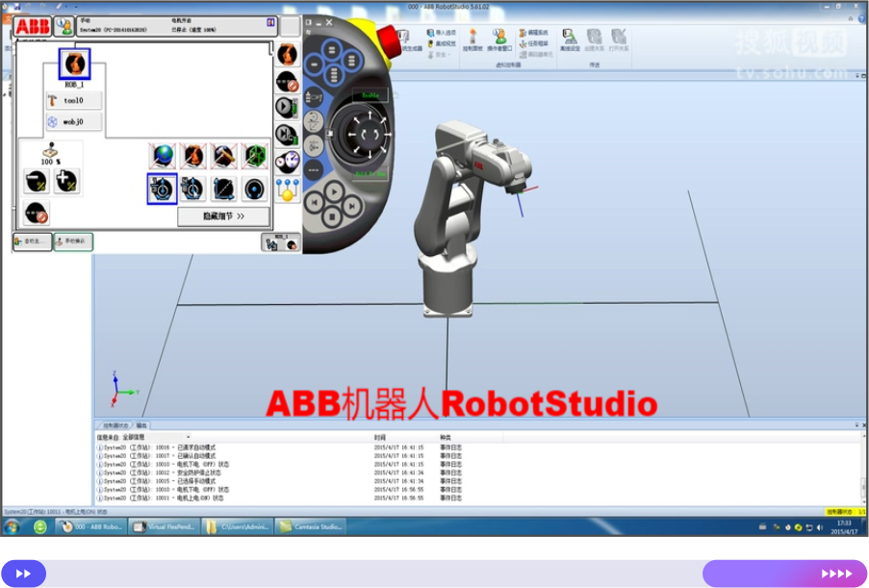Viewport: 869px width, 588px height.
Task: Switch to the 输出 output tab
Action: pos(141,424)
